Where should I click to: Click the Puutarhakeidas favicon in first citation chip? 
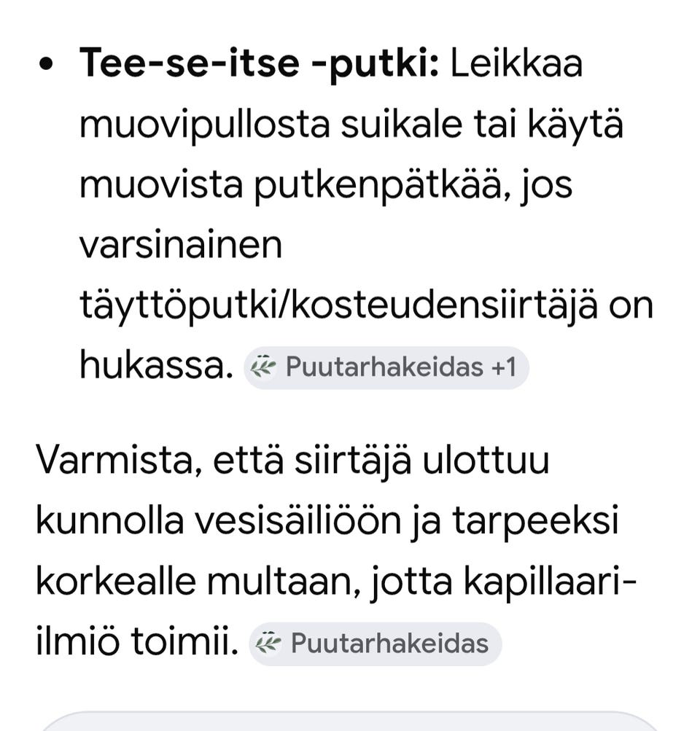pos(264,367)
